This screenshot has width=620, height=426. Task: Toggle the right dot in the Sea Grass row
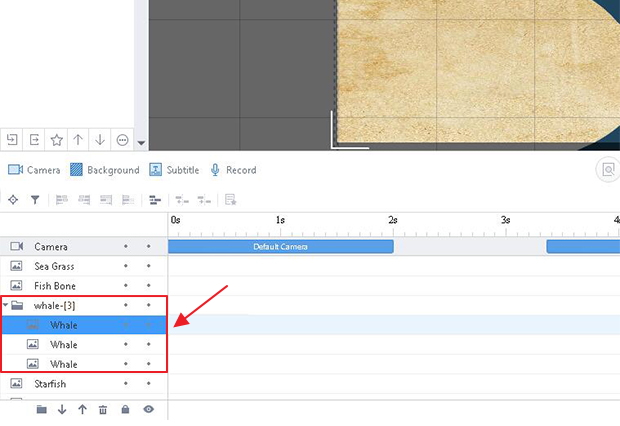(x=149, y=266)
